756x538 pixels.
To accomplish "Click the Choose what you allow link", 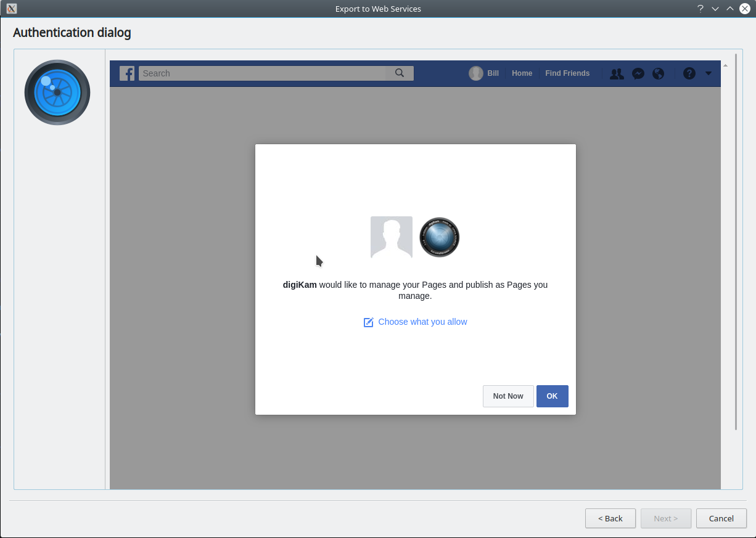I will pos(422,322).
